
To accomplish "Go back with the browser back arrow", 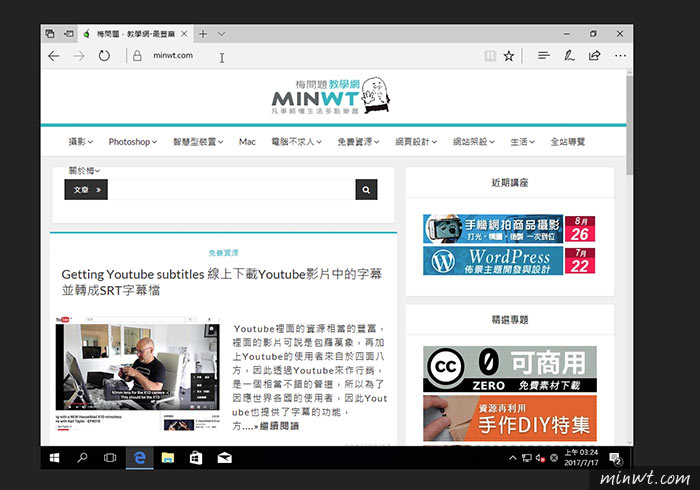I will pos(54,56).
